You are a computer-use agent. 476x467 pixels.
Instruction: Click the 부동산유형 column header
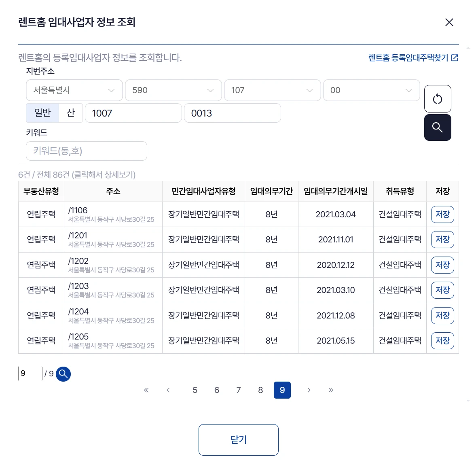click(x=41, y=191)
